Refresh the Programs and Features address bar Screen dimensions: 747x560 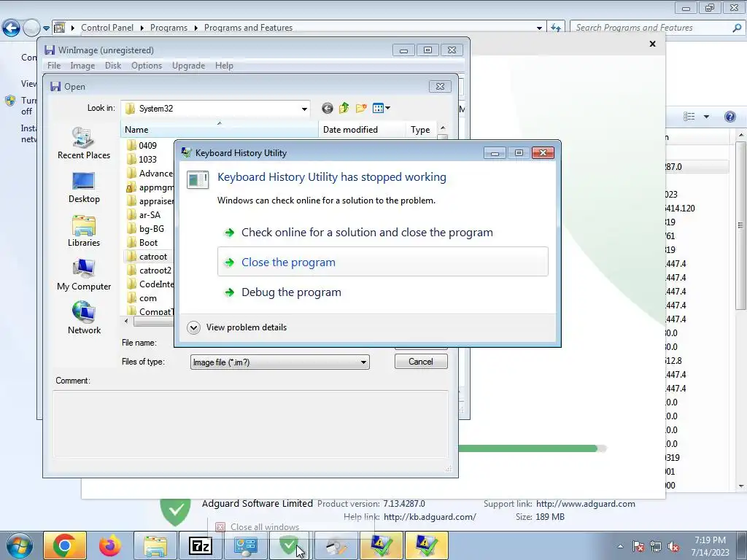click(555, 28)
